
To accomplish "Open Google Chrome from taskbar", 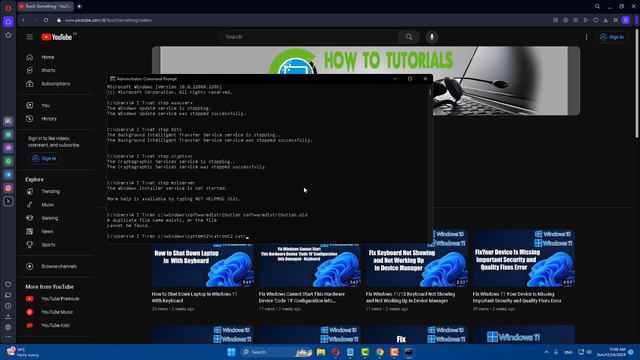I will pos(380,352).
